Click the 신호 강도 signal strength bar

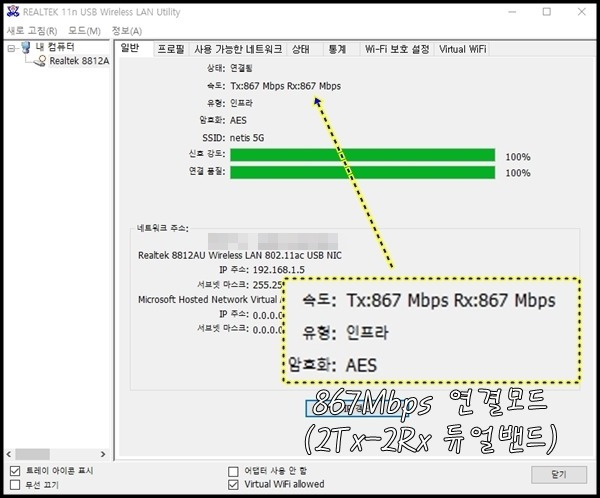(362, 155)
